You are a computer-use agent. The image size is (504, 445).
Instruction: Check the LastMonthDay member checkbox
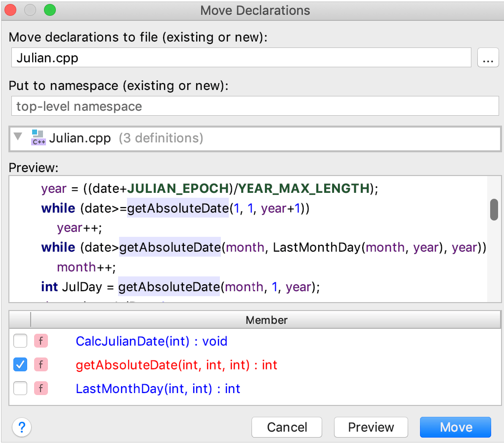coord(20,389)
